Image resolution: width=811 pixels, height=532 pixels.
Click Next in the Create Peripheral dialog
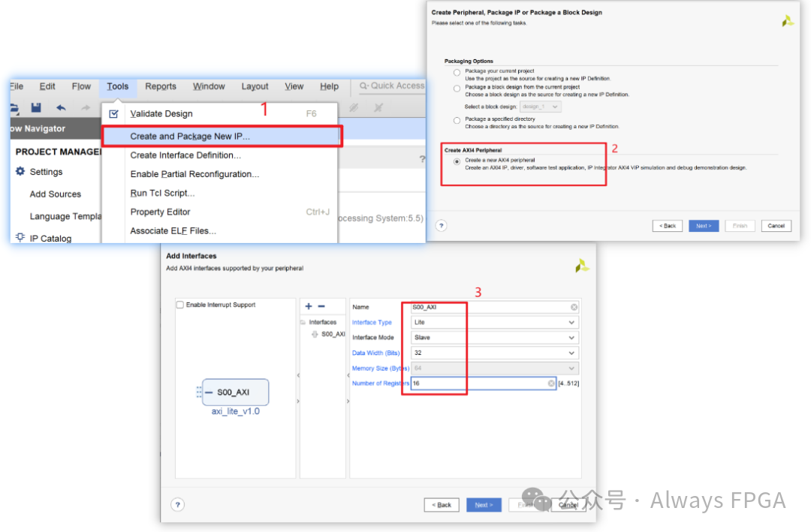click(704, 226)
